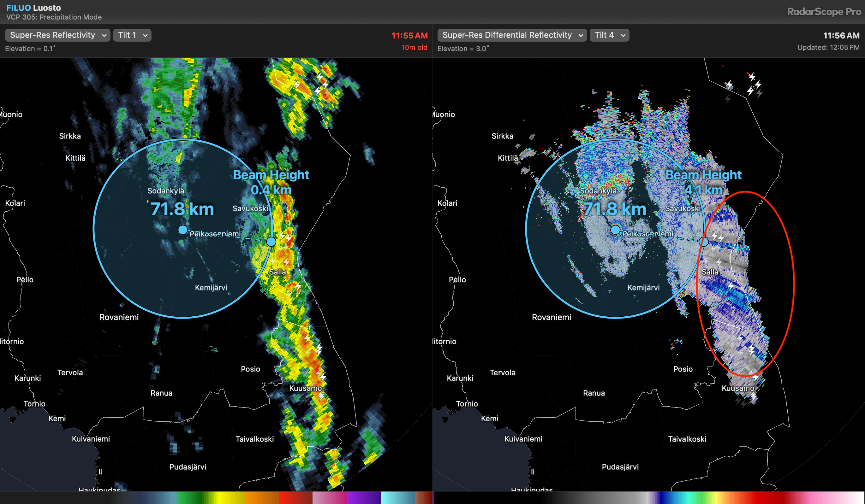Click the 71.8 km distance readout, left pane
The height and width of the screenshot is (504, 865).
click(x=182, y=209)
